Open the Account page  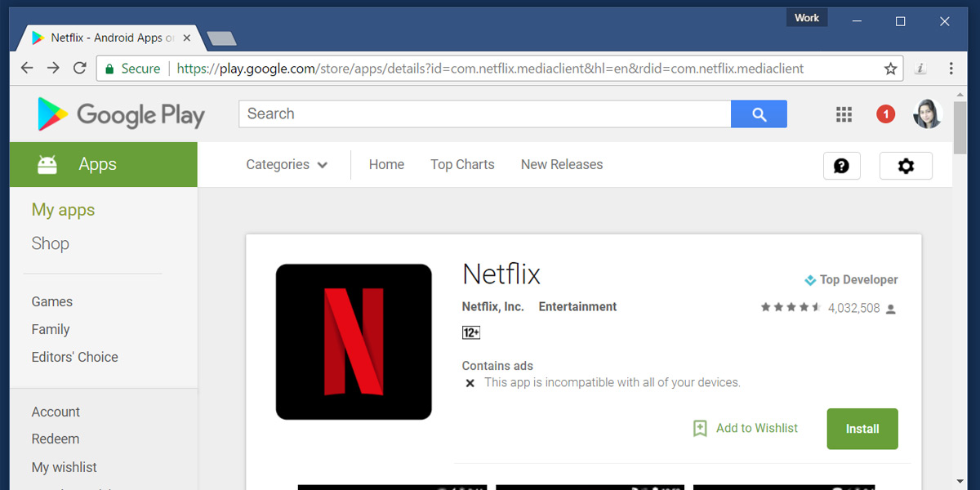[56, 412]
